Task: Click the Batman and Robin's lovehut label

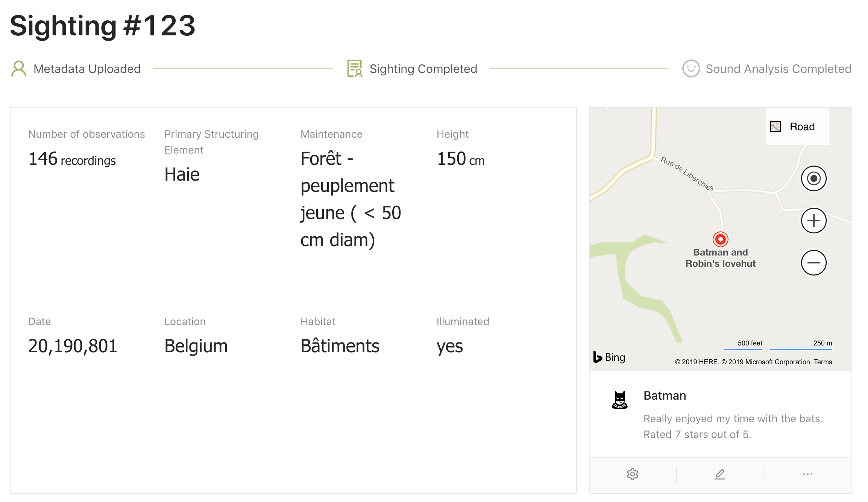Action: (x=720, y=258)
